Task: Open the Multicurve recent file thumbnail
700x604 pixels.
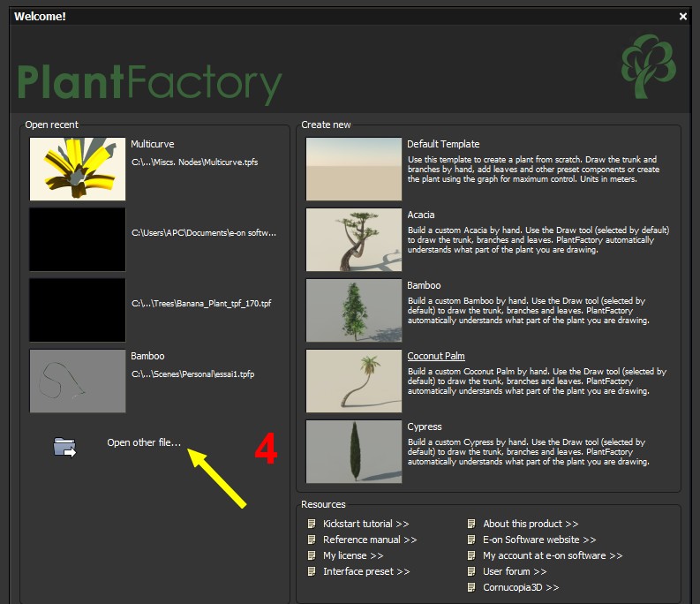Action: click(78, 169)
